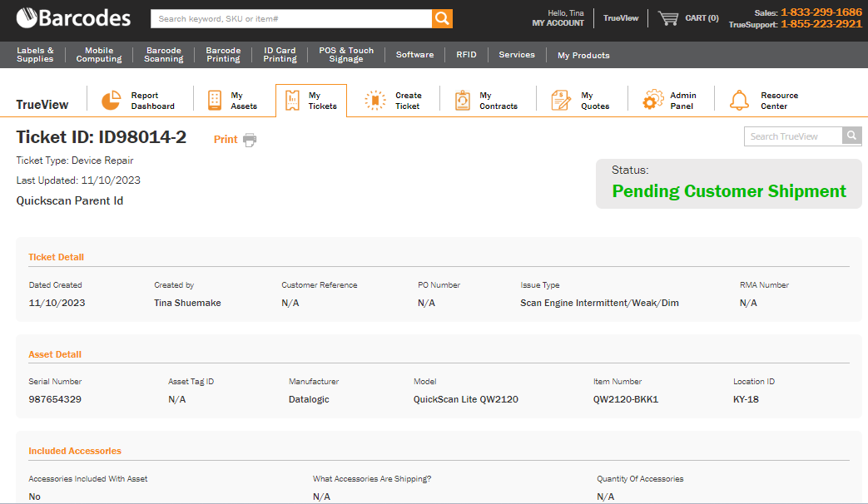This screenshot has width=868, height=504.
Task: Open the shopping cart icon
Action: 668,18
